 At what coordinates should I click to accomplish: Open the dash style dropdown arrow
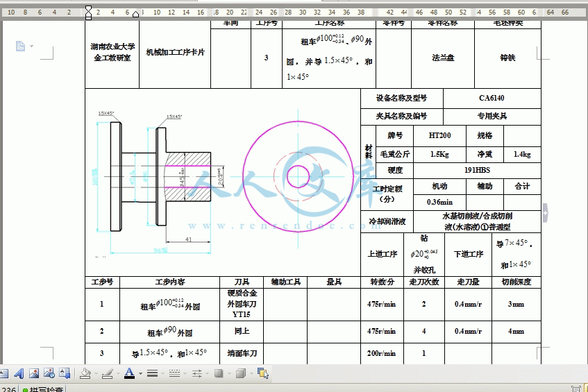pos(185,374)
